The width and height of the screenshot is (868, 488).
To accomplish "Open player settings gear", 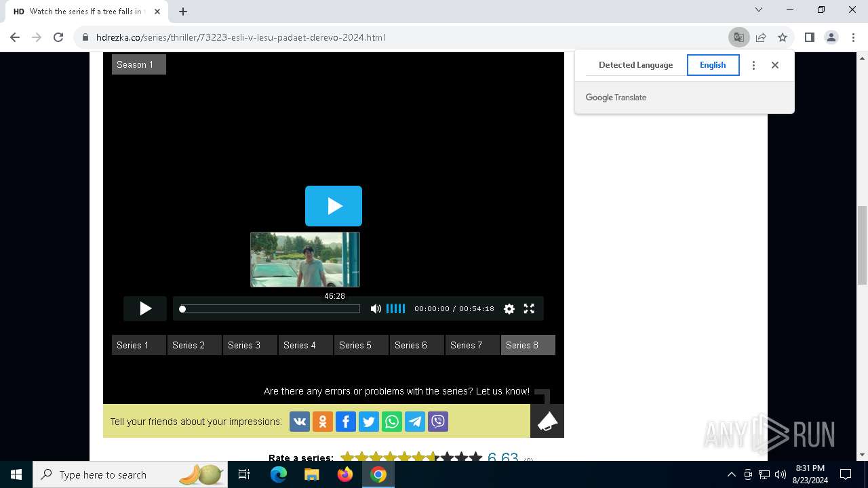I will point(509,309).
